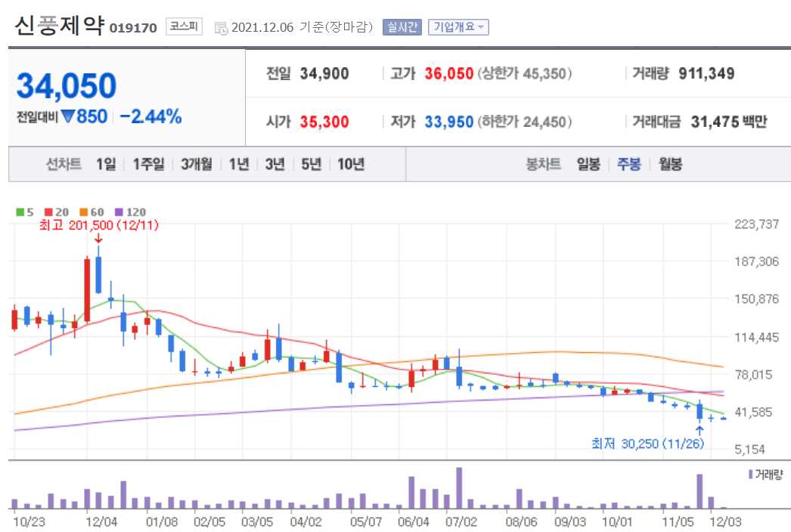Click the 거래량 volume legend marker
The image size is (791, 532).
pos(751,475)
